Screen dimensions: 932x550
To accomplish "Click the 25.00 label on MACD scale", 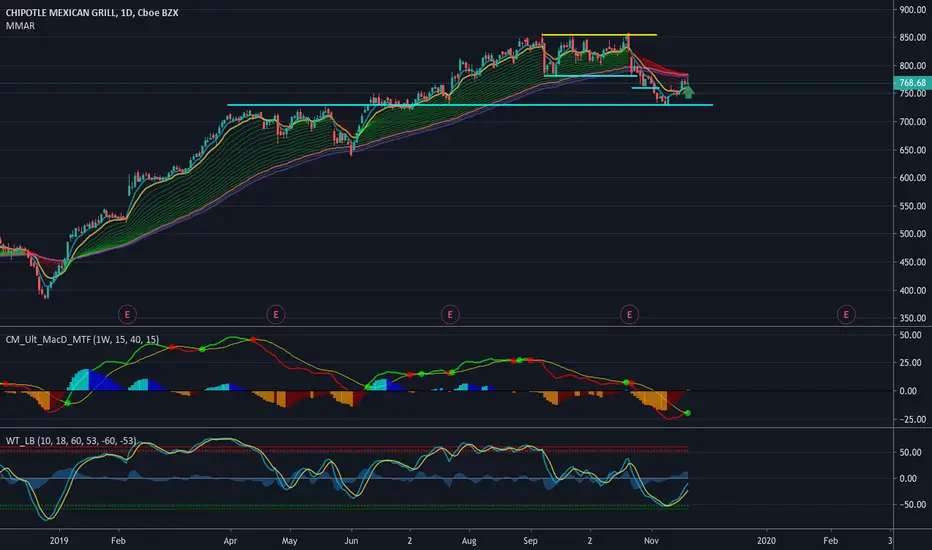I will (x=912, y=363).
